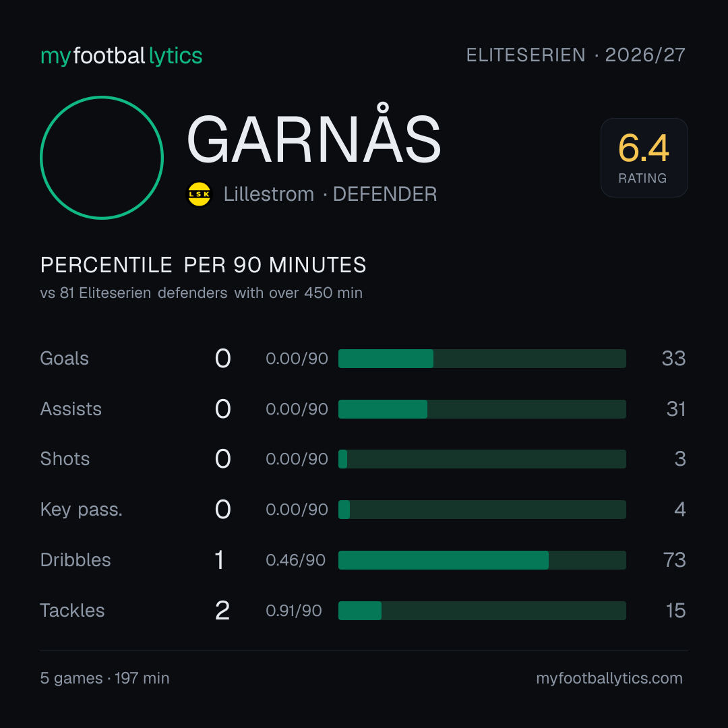728x728 pixels.
Task: Click the Shots percentile bar
Action: pyautogui.click(x=482, y=459)
